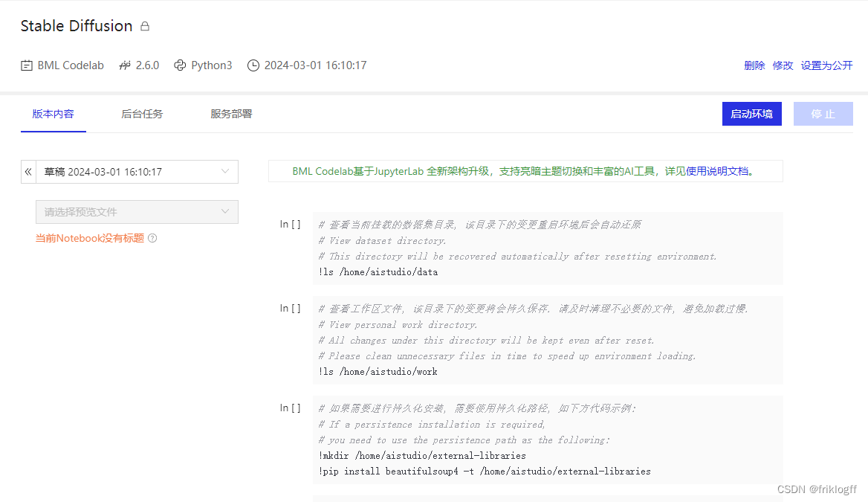Click the comment about persistence installation is required
Screen dimensions: 868x502
[432, 425]
